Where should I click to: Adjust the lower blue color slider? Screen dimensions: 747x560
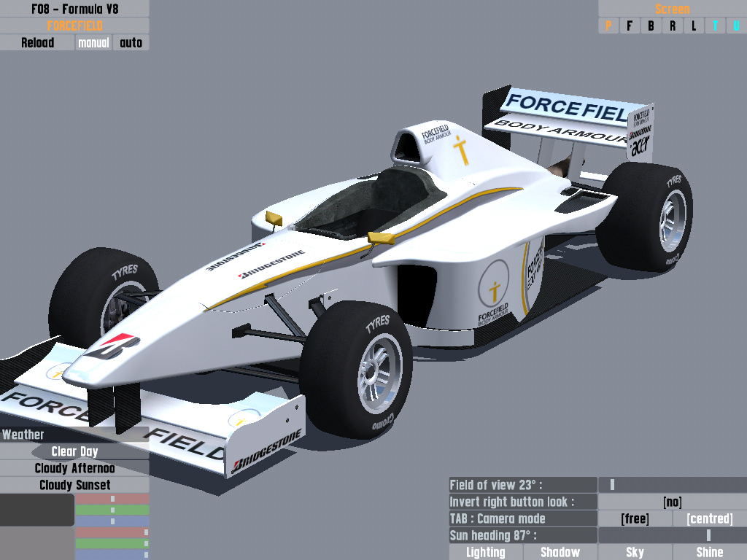(112, 554)
